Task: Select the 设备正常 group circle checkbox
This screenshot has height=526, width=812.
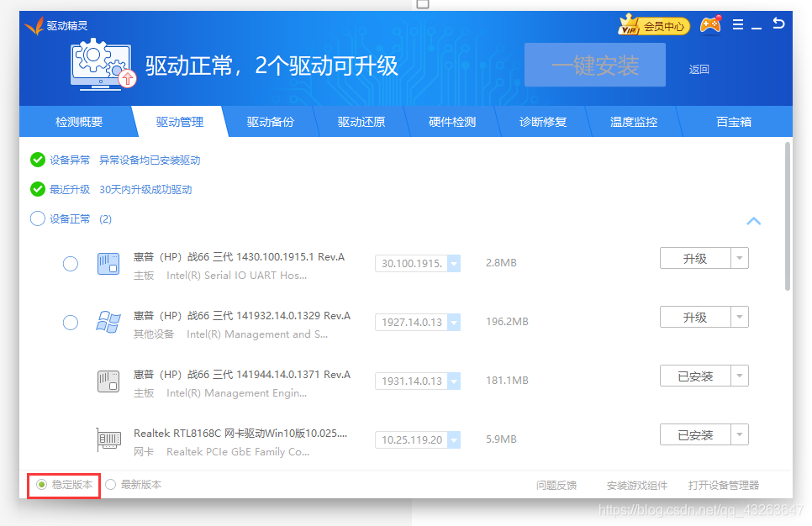Action: coord(37,219)
